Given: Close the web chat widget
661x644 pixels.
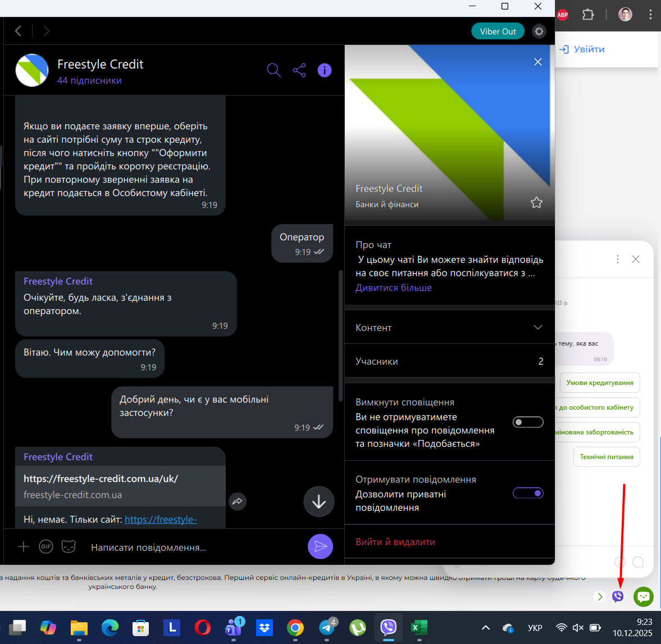Looking at the screenshot, I should coord(636,259).
